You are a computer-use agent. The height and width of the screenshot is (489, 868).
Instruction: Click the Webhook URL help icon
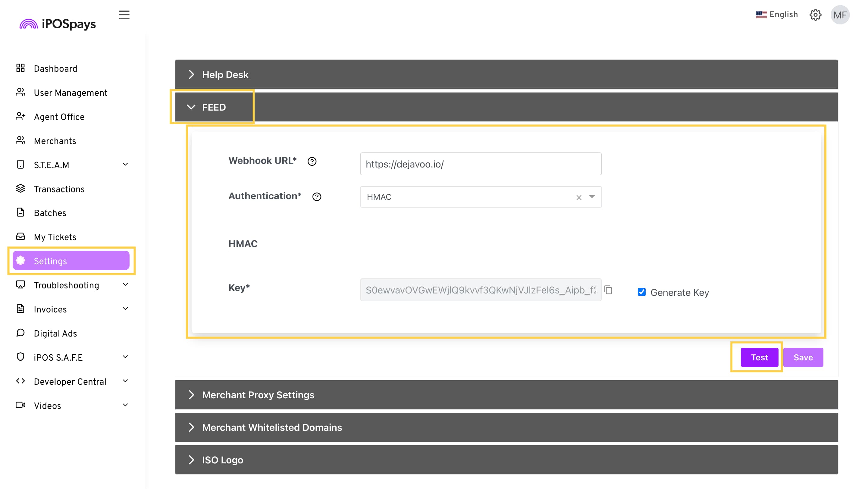tap(312, 161)
